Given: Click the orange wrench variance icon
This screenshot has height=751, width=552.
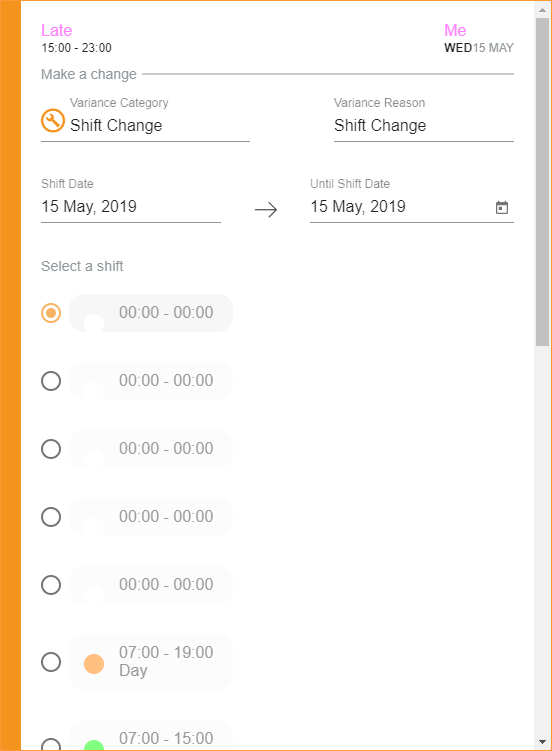Looking at the screenshot, I should click(53, 120).
